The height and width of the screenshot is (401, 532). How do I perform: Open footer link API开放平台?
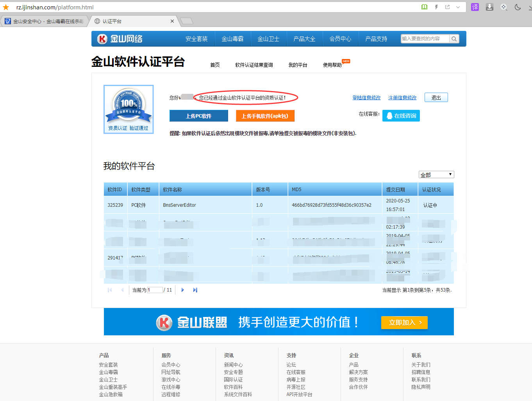(x=299, y=394)
